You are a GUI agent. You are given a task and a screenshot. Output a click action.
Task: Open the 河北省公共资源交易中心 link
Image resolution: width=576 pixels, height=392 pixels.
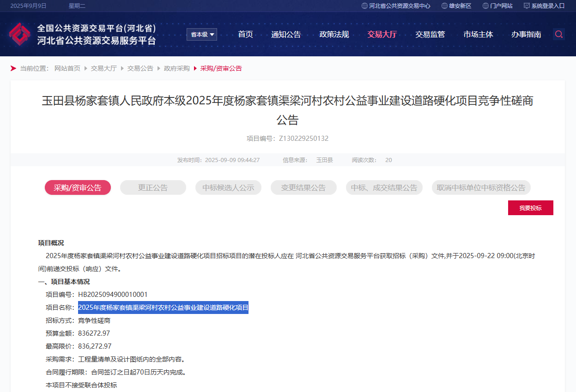pos(400,6)
